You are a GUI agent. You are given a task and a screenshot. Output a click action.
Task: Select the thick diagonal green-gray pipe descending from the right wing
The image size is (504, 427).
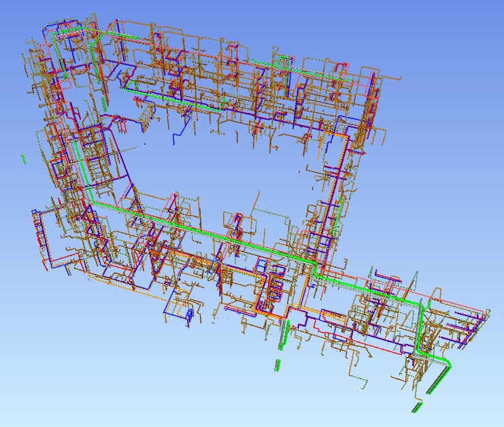tap(438, 381)
